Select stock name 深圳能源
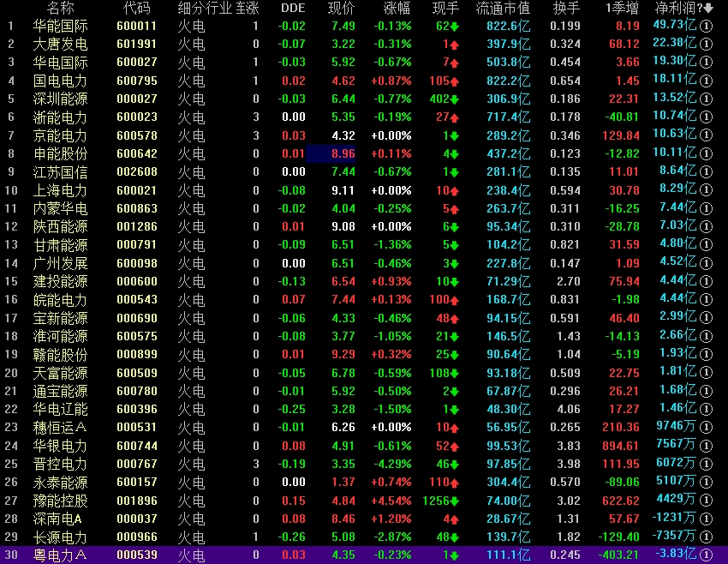728x564 pixels. coord(60,99)
